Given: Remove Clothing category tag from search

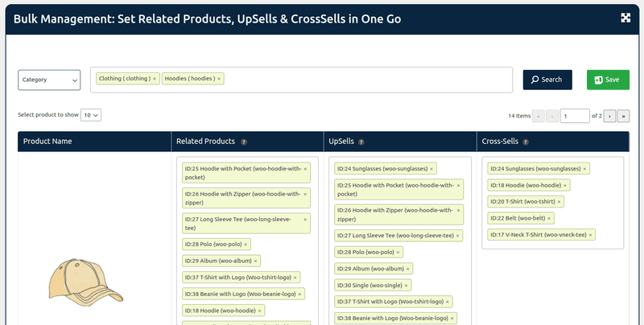Looking at the screenshot, I should pos(155,79).
